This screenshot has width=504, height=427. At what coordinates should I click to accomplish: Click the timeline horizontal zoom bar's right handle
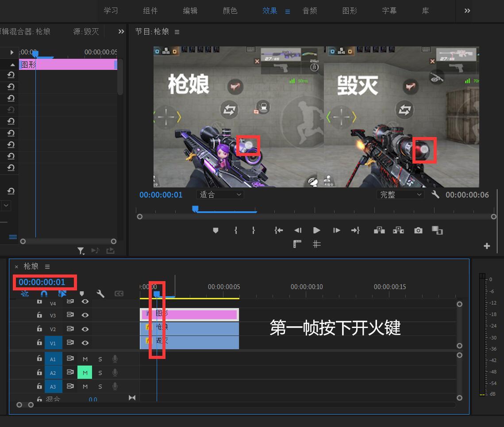(x=31, y=405)
